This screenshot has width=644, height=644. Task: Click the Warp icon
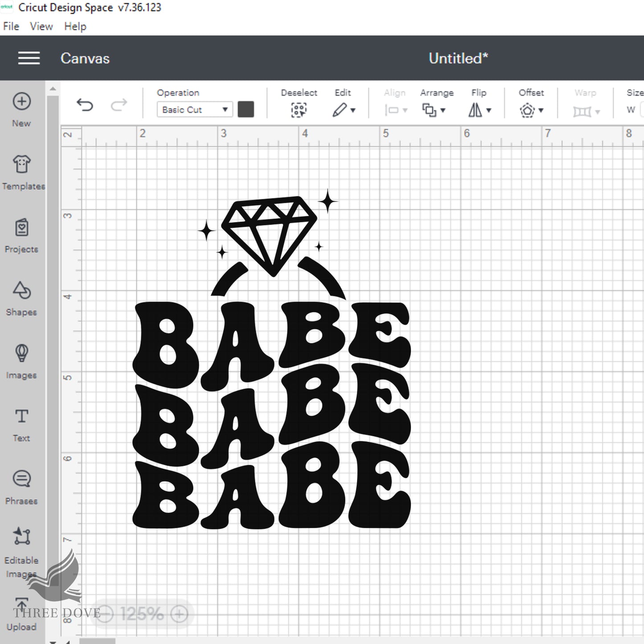click(x=582, y=111)
